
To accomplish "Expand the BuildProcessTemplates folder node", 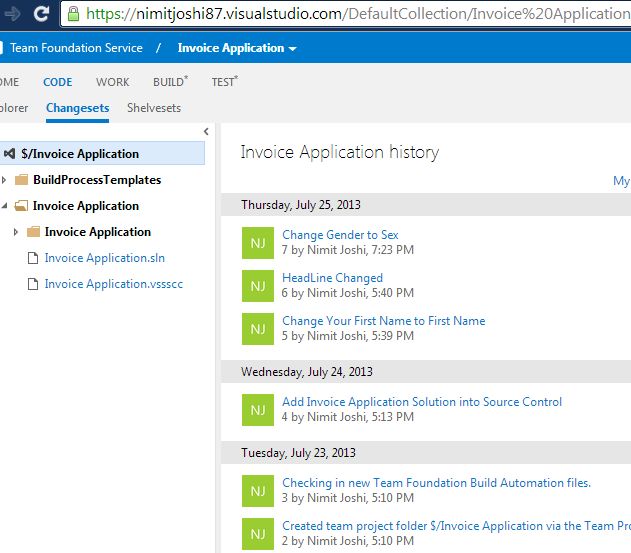I will coord(5,180).
